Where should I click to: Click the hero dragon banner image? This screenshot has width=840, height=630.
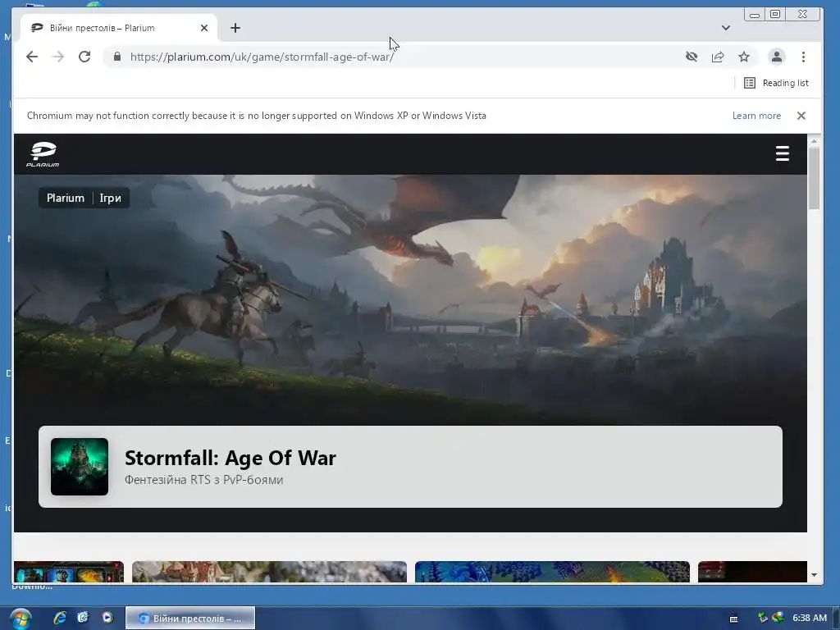tap(410, 300)
